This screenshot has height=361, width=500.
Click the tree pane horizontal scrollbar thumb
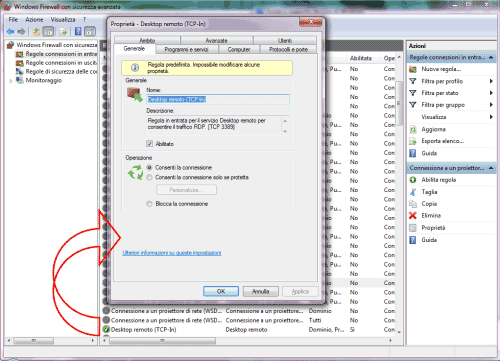(x=33, y=341)
